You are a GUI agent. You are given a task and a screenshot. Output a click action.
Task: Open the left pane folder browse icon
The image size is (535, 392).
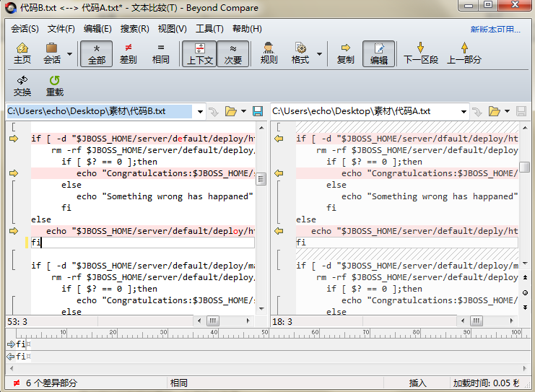click(x=231, y=111)
